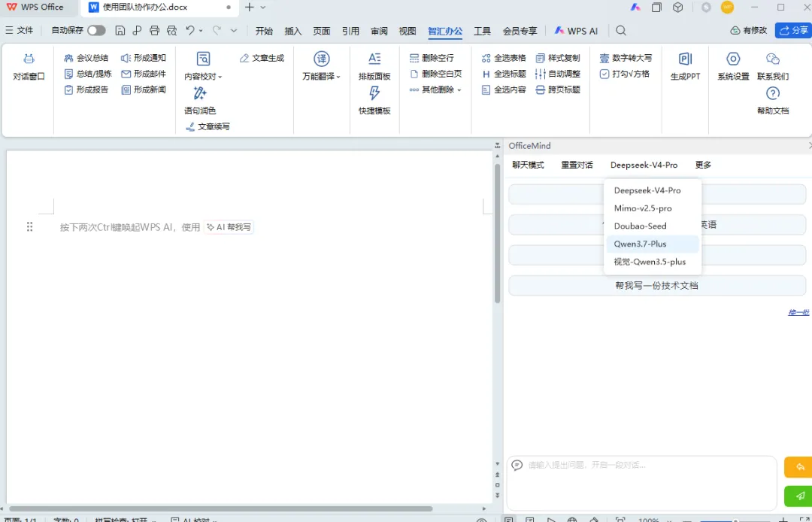Viewport: 812px width, 522px height.
Task: Open the Deepseek-V4-Pro model selector
Action: pyautogui.click(x=644, y=165)
